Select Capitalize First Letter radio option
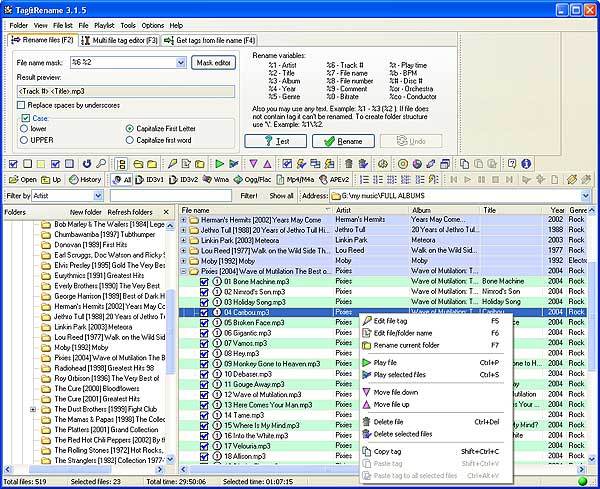600x489 pixels. (130, 129)
